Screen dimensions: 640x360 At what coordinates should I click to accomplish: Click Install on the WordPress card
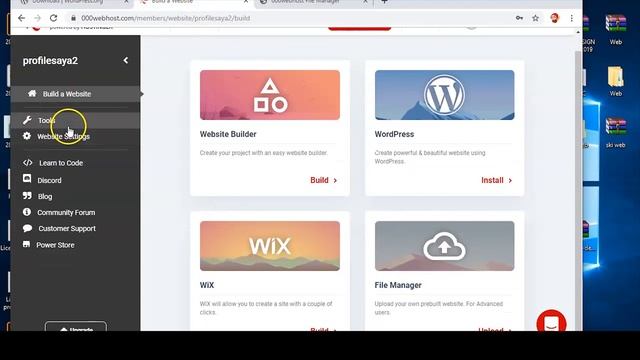496,180
